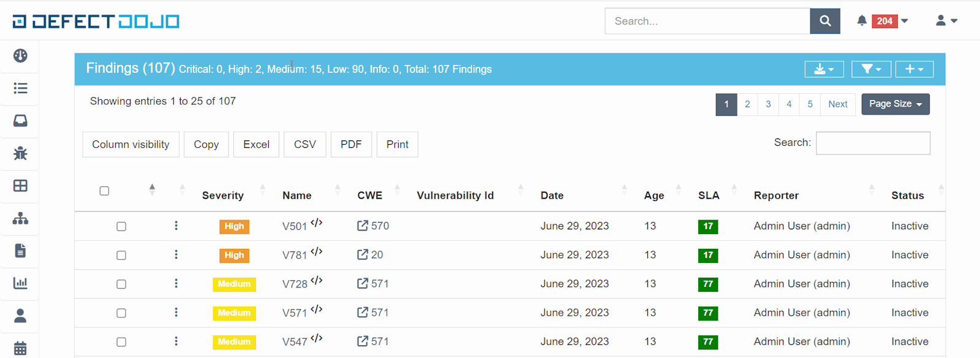Sort the table by SLA column
This screenshot has height=358, width=980.
pyautogui.click(x=709, y=195)
